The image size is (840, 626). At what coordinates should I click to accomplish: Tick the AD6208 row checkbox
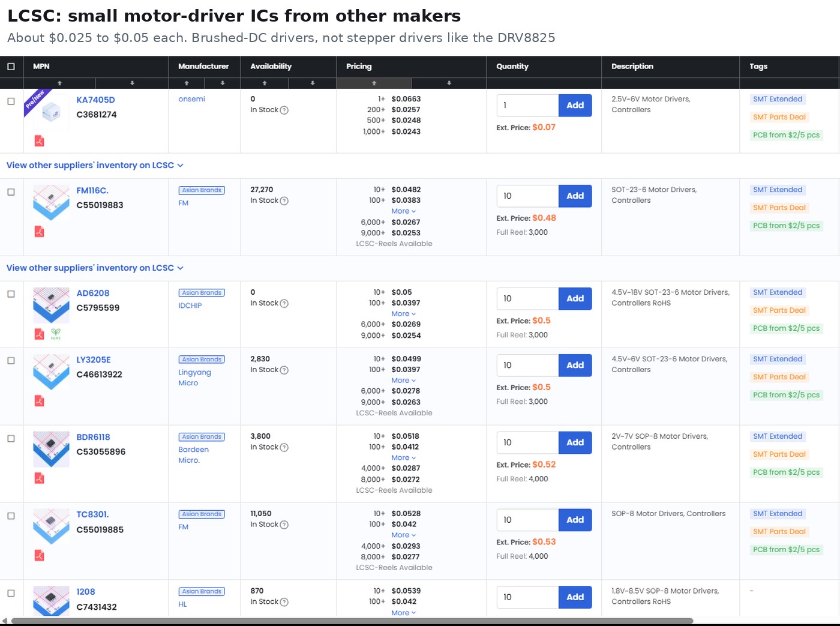pos(11,294)
